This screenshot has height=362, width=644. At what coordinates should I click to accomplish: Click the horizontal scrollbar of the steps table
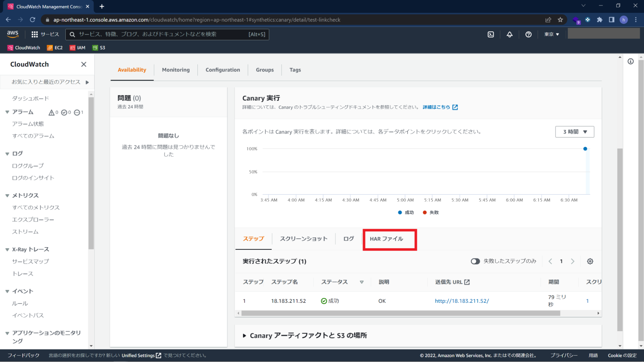tap(400, 313)
